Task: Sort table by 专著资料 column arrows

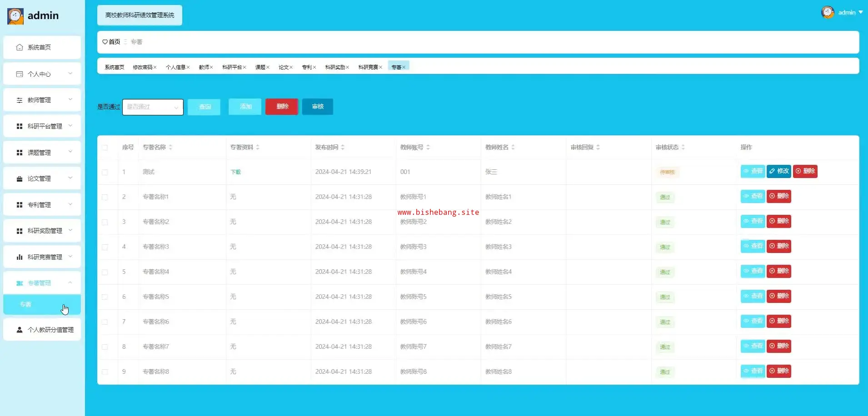Action: click(258, 147)
